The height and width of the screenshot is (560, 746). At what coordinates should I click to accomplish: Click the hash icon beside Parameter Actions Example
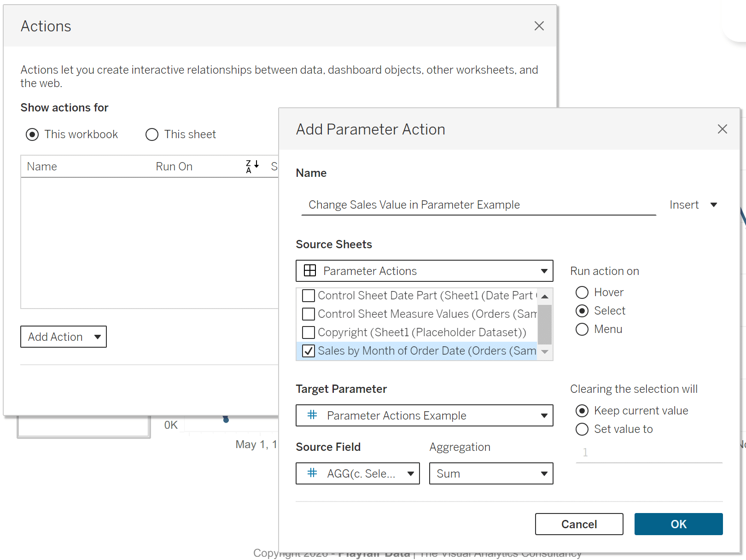pyautogui.click(x=312, y=415)
